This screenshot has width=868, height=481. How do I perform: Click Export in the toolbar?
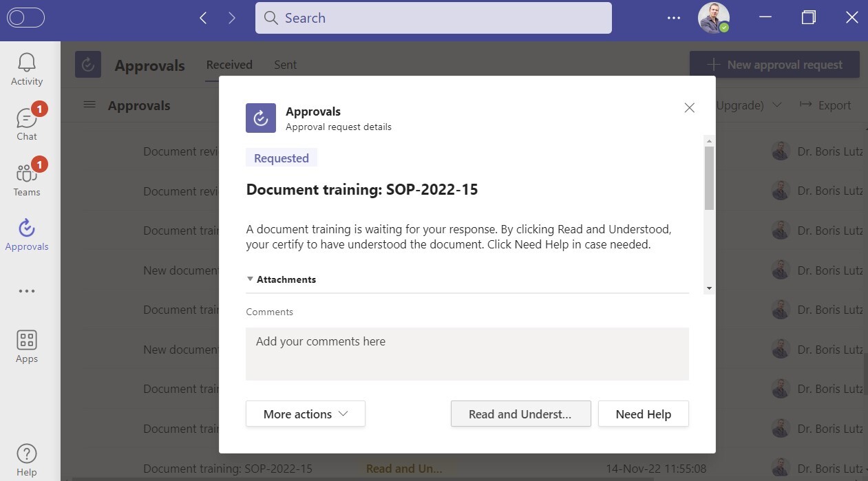(825, 105)
